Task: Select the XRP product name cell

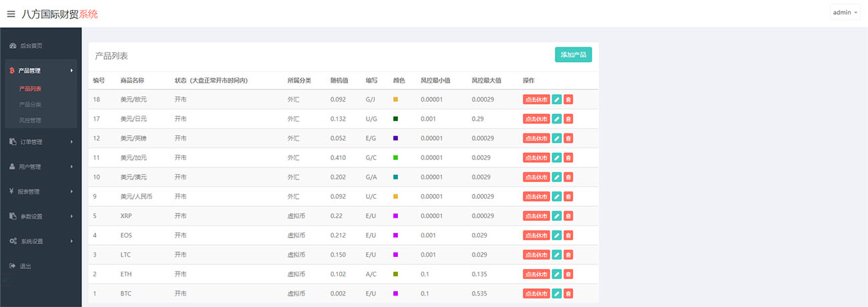Action: 126,216
